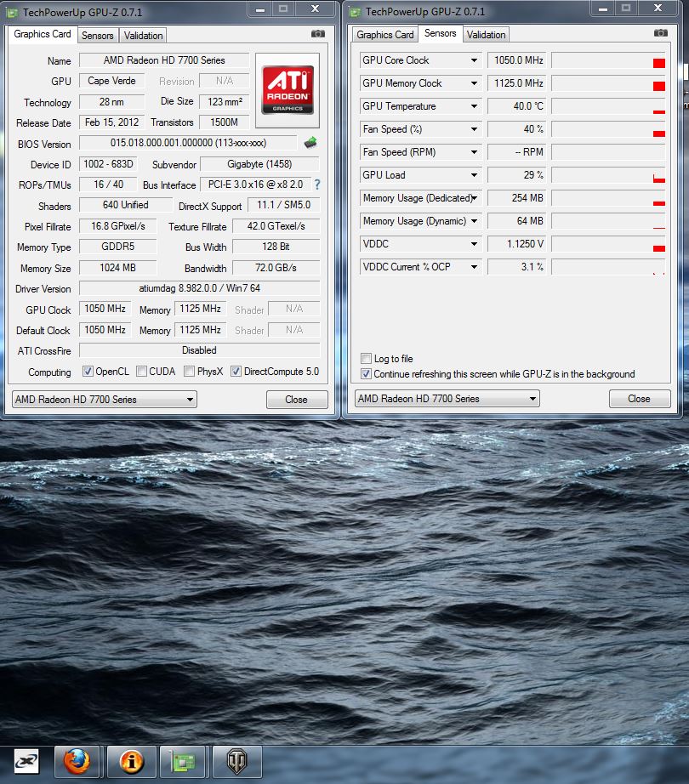Minimize the Sensors GPU-Z window
The height and width of the screenshot is (784, 689).
click(x=603, y=9)
